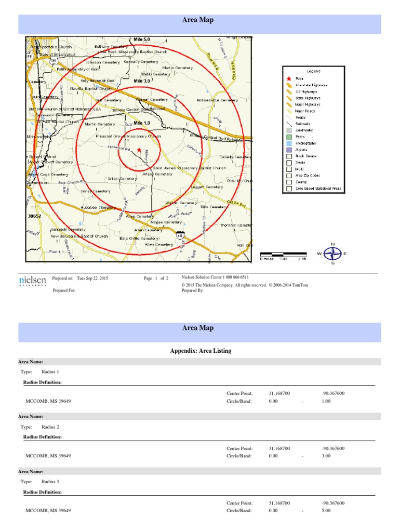
Task: Click the purple Airports swatch in the legend
Action: 289,150
